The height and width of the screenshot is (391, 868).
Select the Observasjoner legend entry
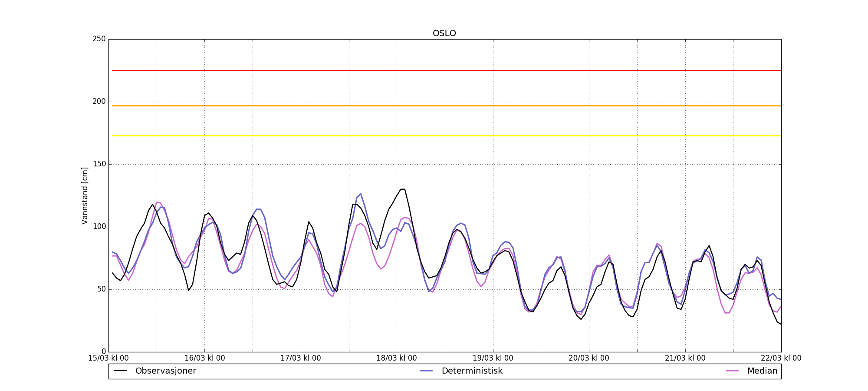(x=155, y=371)
